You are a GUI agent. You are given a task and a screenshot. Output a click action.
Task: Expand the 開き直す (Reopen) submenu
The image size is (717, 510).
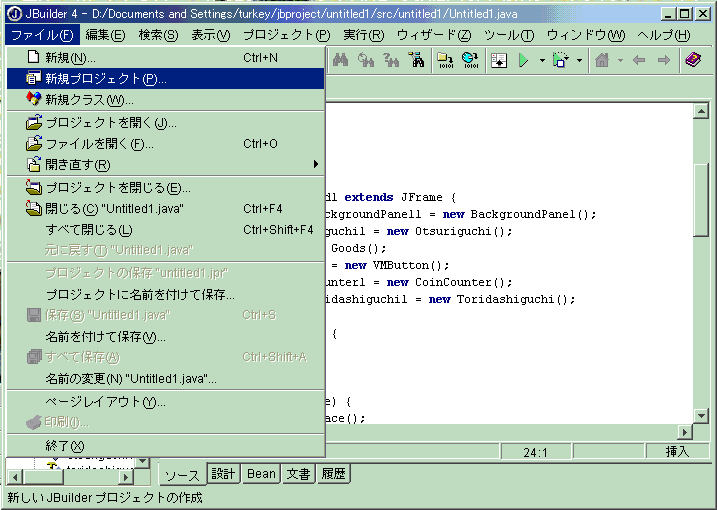(x=316, y=164)
